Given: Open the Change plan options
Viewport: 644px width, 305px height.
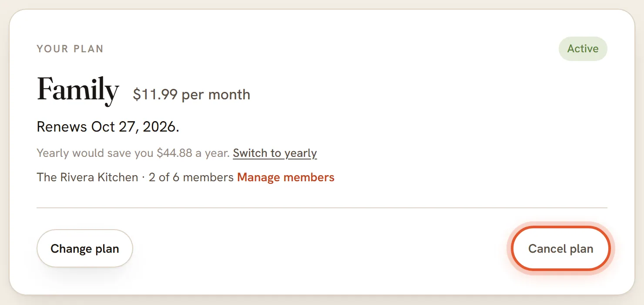Looking at the screenshot, I should 85,248.
